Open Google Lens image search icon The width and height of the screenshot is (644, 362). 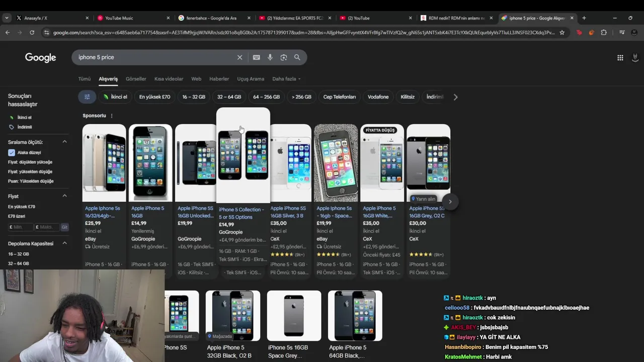[x=284, y=57]
